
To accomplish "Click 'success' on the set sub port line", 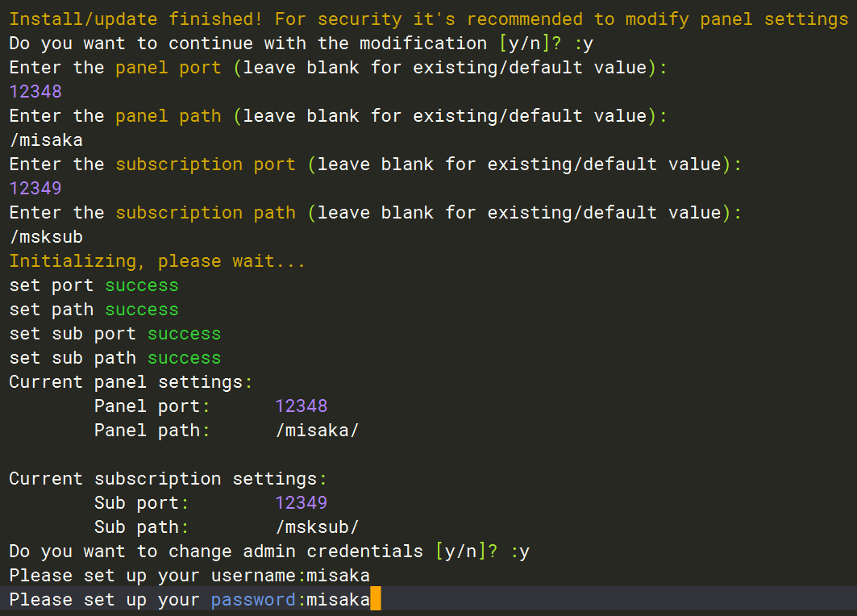I will [x=184, y=334].
